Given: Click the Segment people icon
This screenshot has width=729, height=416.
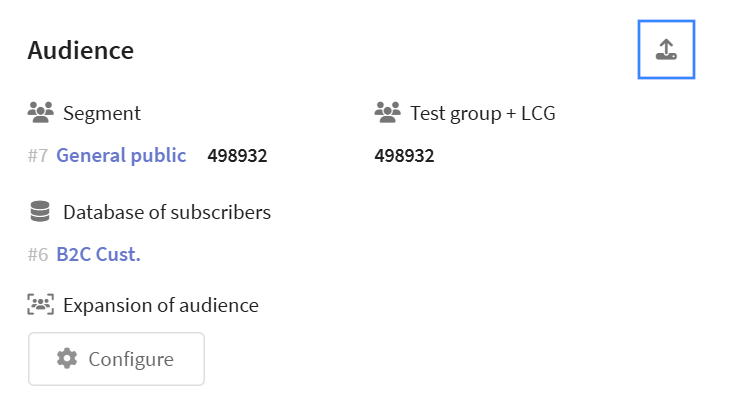Looking at the screenshot, I should pos(40,113).
